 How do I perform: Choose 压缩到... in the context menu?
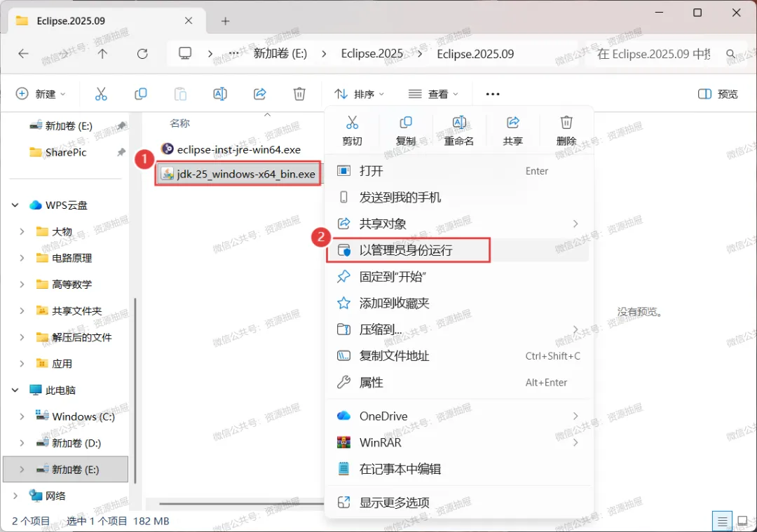(458, 329)
